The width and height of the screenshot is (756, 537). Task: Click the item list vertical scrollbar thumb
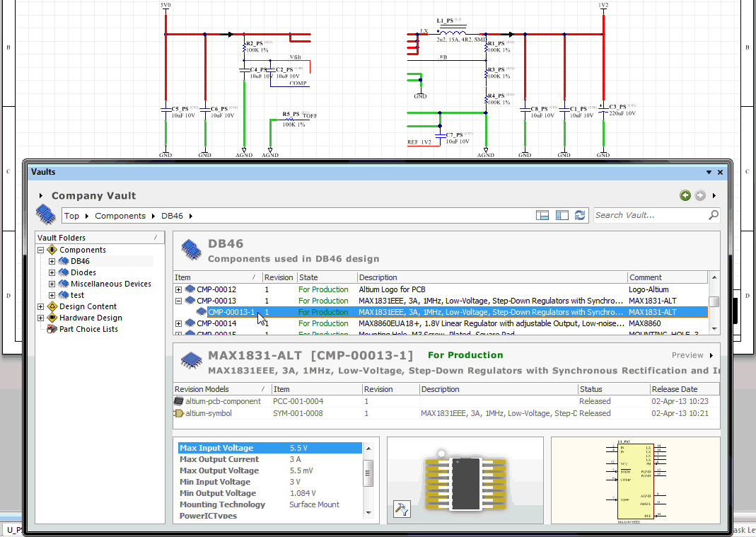click(714, 301)
